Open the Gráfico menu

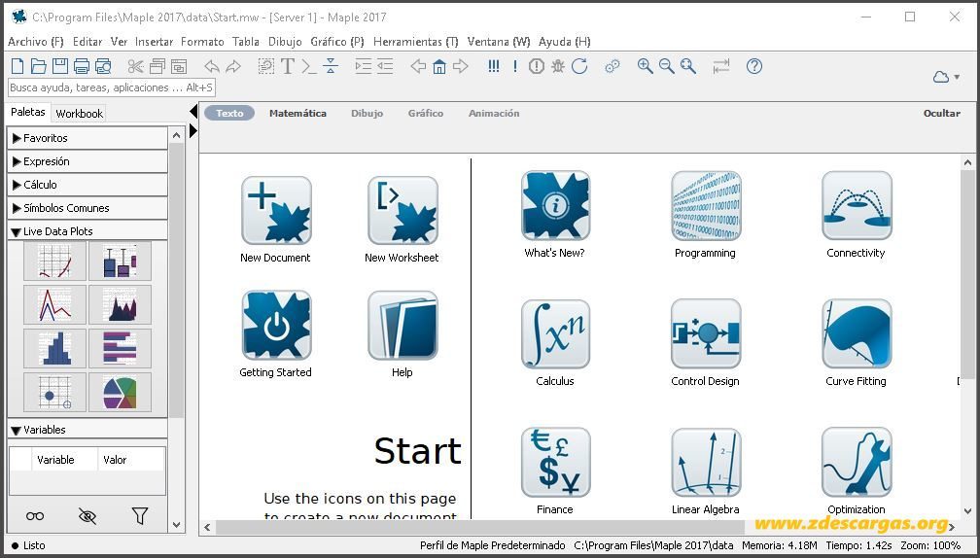[337, 41]
